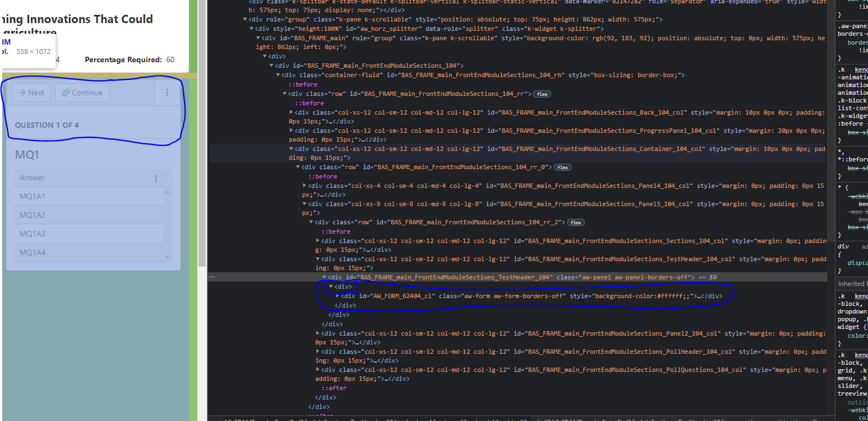Expand the Panel4_104_col div node

(x=305, y=186)
